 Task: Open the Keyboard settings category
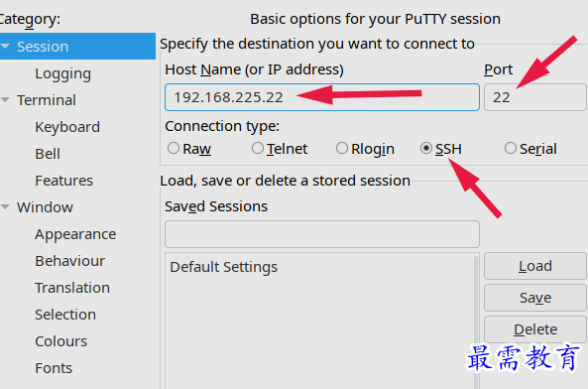click(x=67, y=127)
